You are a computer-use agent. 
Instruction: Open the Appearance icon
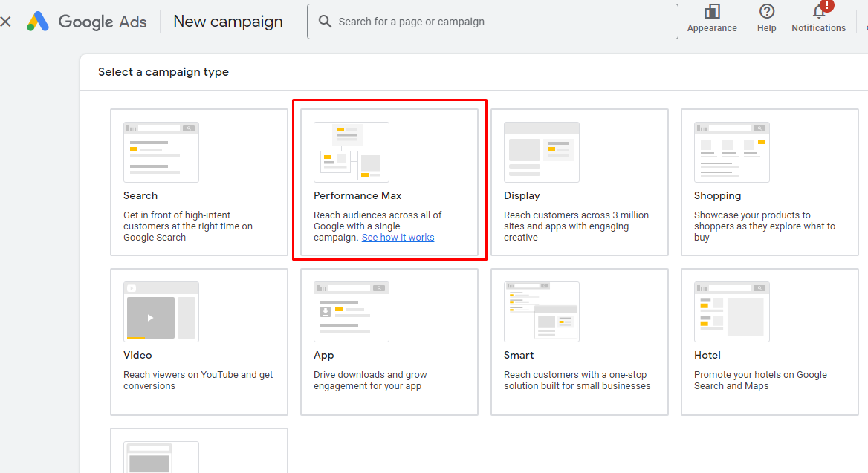click(x=712, y=12)
